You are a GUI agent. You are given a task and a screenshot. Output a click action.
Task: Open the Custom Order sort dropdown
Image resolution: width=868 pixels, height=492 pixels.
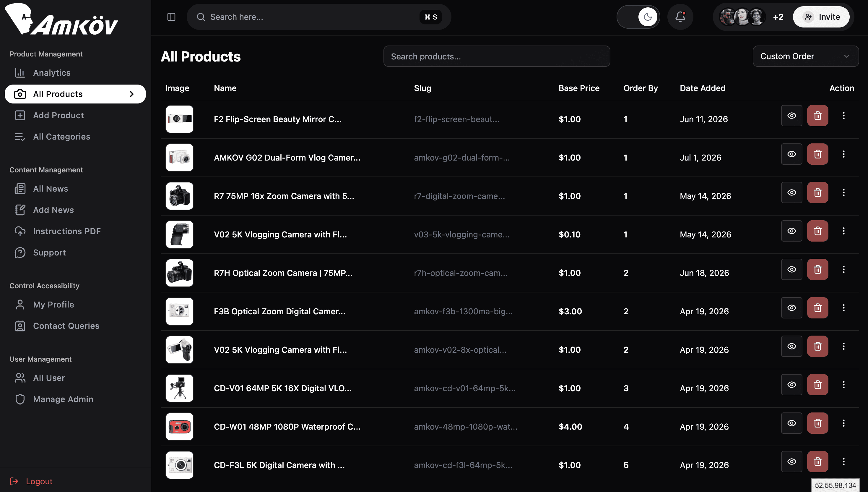point(806,56)
